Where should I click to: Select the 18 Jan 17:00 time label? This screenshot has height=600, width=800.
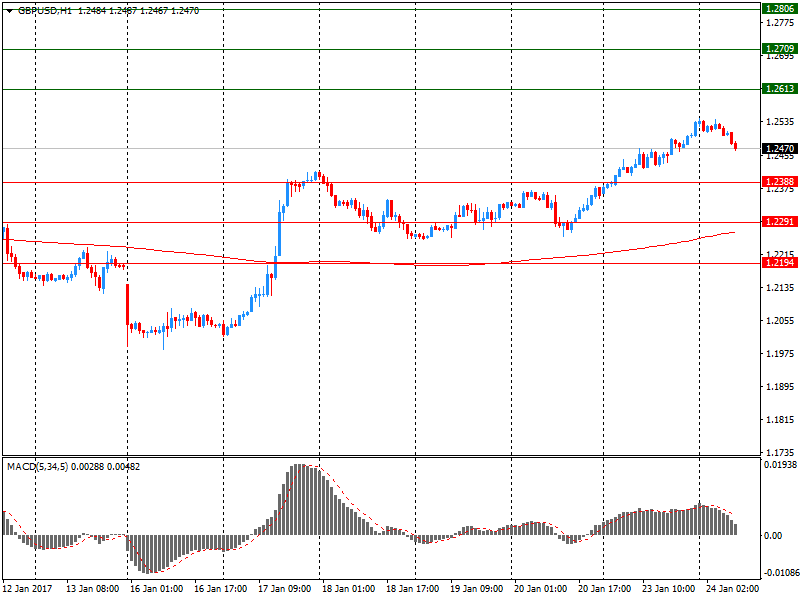413,588
